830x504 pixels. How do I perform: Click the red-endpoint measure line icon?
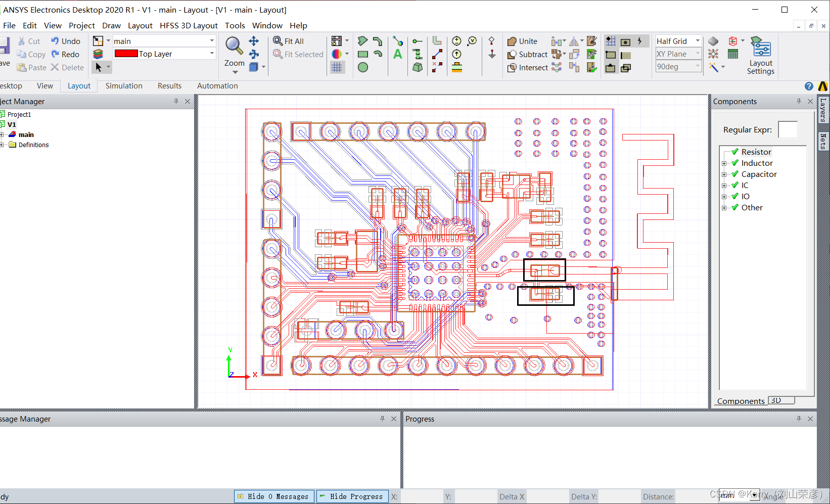437,54
